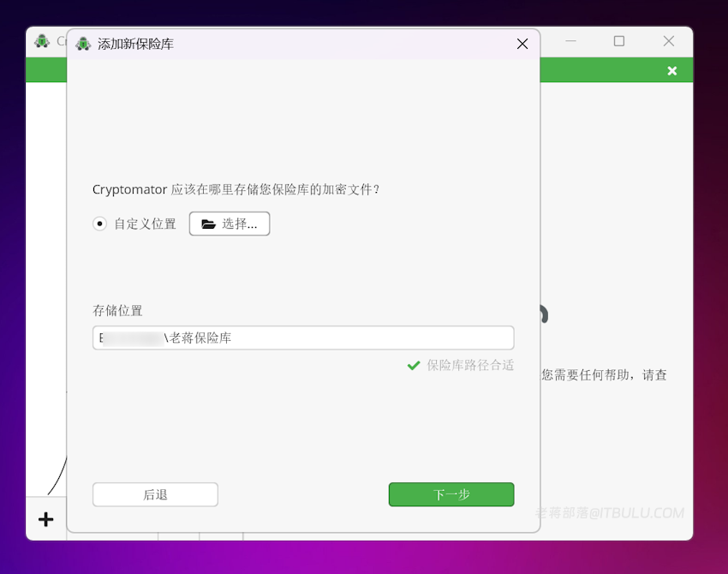Viewport: 728px width, 574px height.
Task: Minimize the Cryptomator main window
Action: tap(570, 41)
